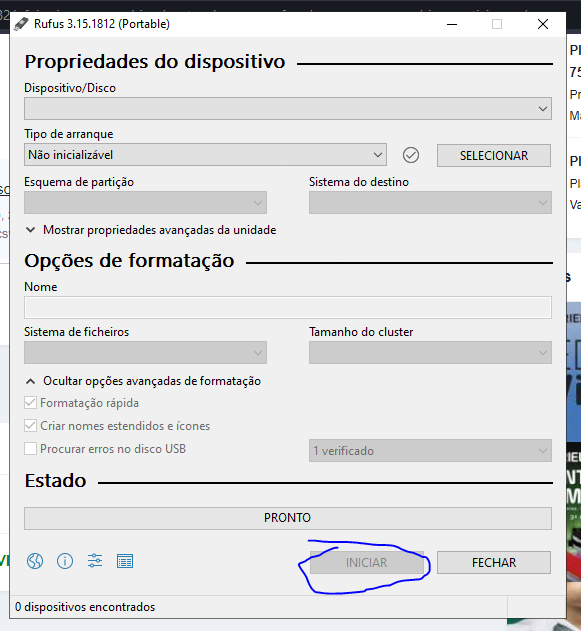Open the Sistema de ficheiros dropdown
The width and height of the screenshot is (581, 631).
pos(145,353)
